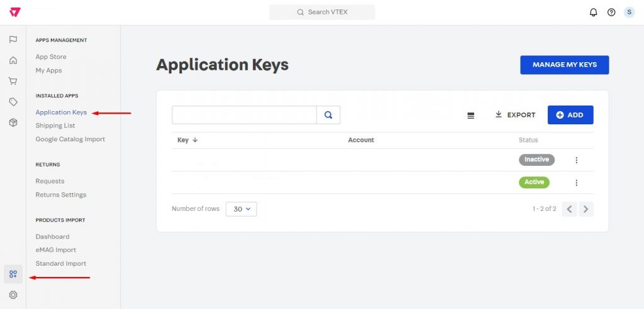This screenshot has height=309, width=644.
Task: Select the flag icon in left rail
Action: (13, 40)
